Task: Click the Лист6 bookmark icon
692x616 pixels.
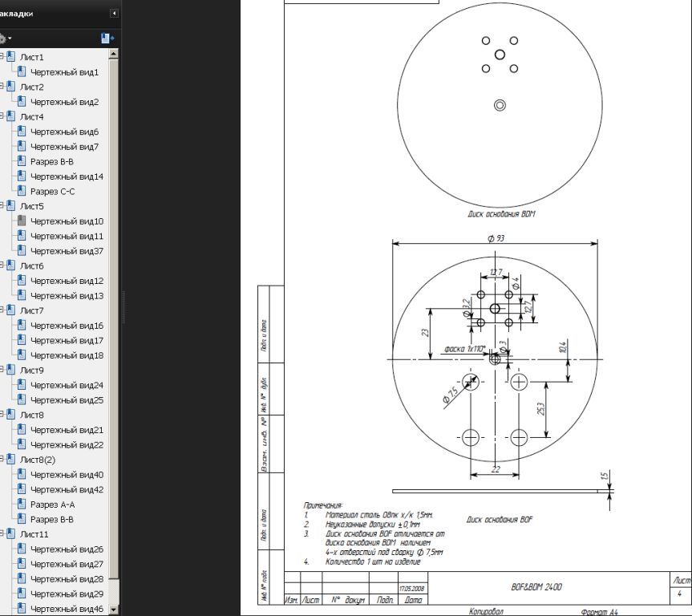Action: 11,265
